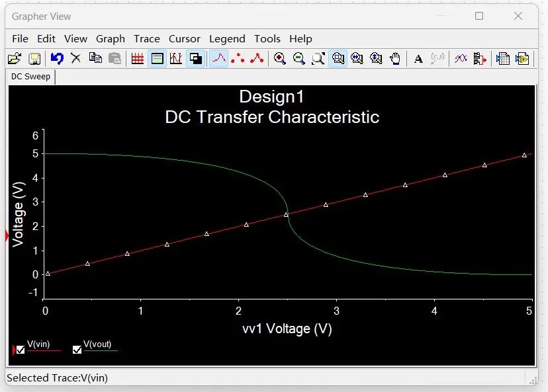Click the Export to LabVIEW icon
This screenshot has width=548, height=392.
(522, 59)
